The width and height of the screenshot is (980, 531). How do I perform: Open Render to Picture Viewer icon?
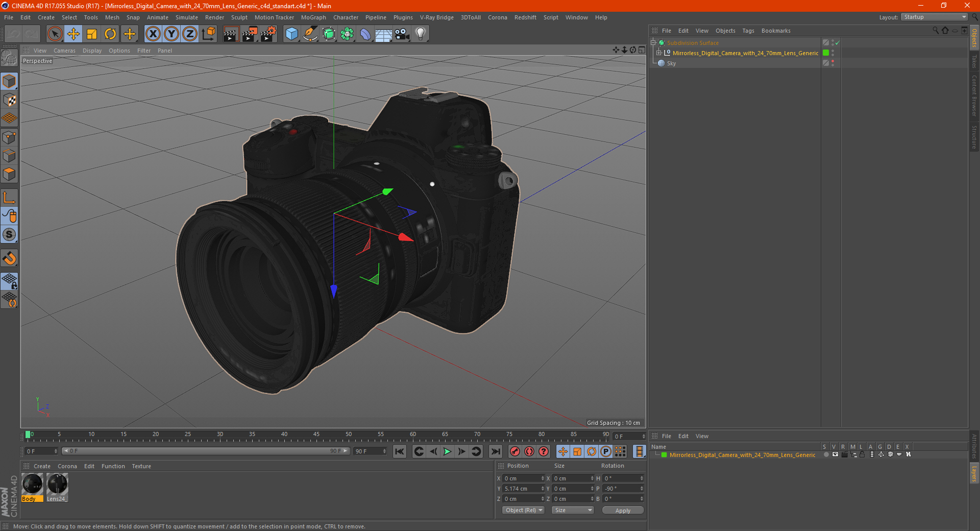point(250,34)
